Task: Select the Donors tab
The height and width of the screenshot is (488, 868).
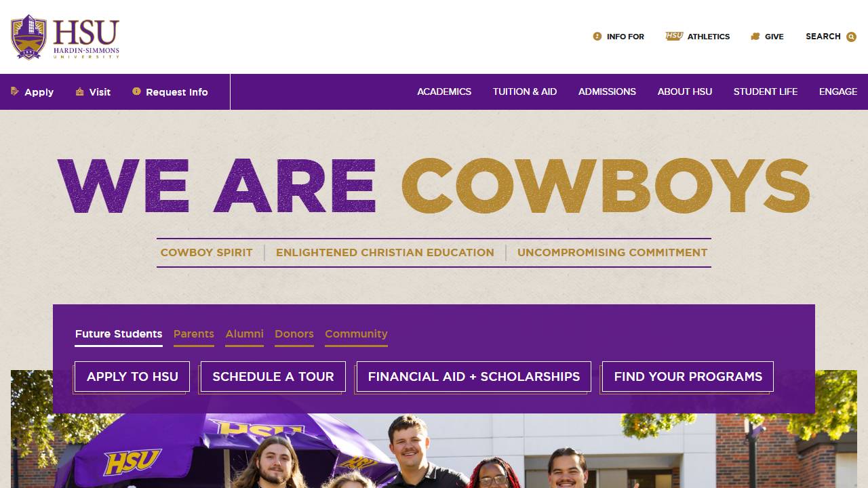Action: coord(294,334)
